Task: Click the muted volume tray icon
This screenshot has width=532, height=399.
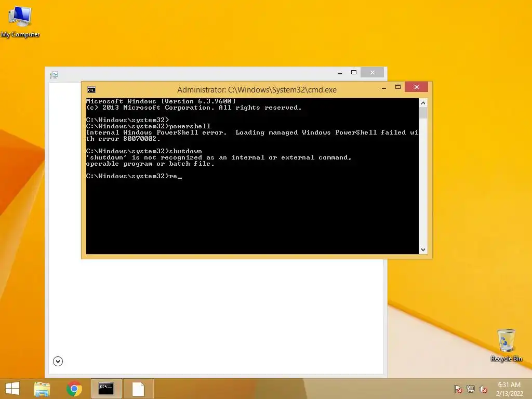Action: tap(483, 389)
